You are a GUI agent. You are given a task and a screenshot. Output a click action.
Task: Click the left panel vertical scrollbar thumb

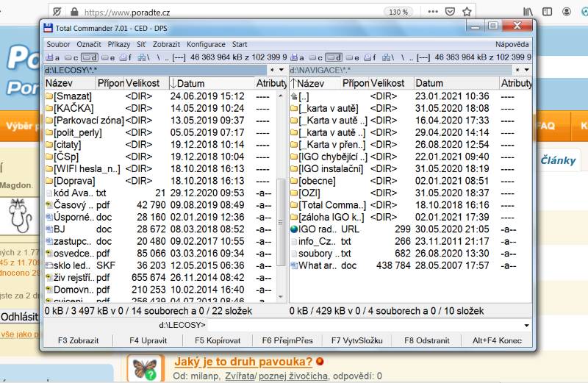click(281, 222)
